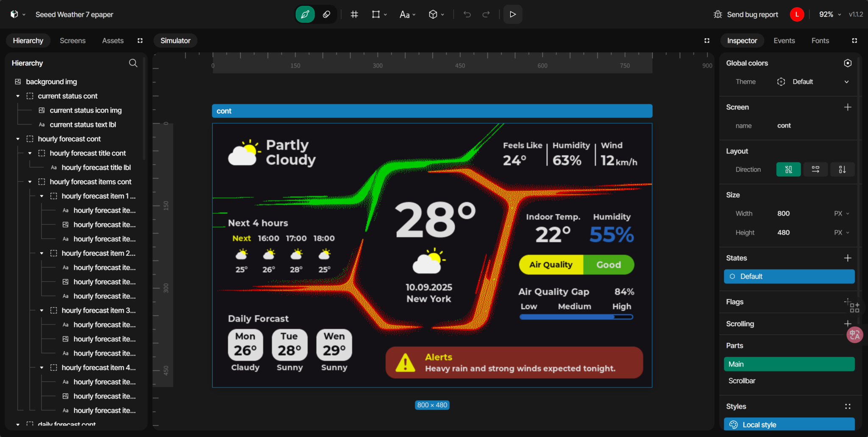Click the Local style color swatch
Screen dimensions: 868x437
pyautogui.click(x=734, y=424)
